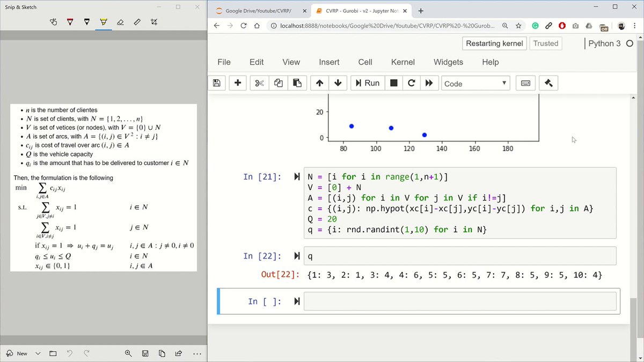Open file folder icon in Snip & Sketch
644x362 pixels.
[53, 353]
